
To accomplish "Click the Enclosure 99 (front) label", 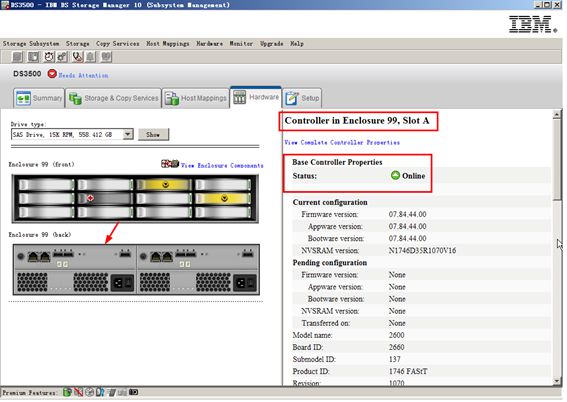I will tap(42, 164).
